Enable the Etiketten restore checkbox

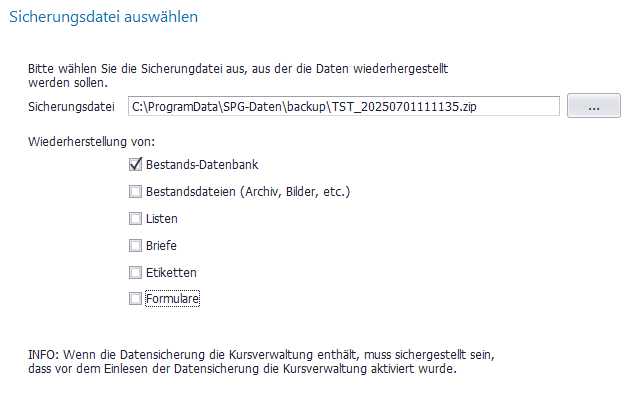[x=135, y=272]
